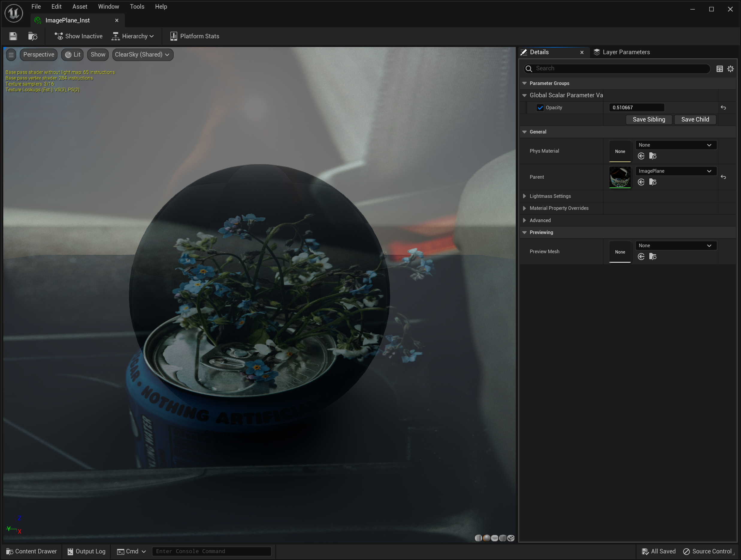
Task: Switch to the Layer Parameters tab
Action: tap(622, 52)
